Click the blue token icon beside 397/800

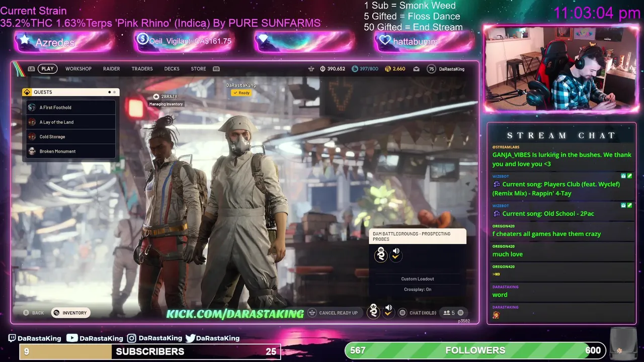tap(355, 69)
